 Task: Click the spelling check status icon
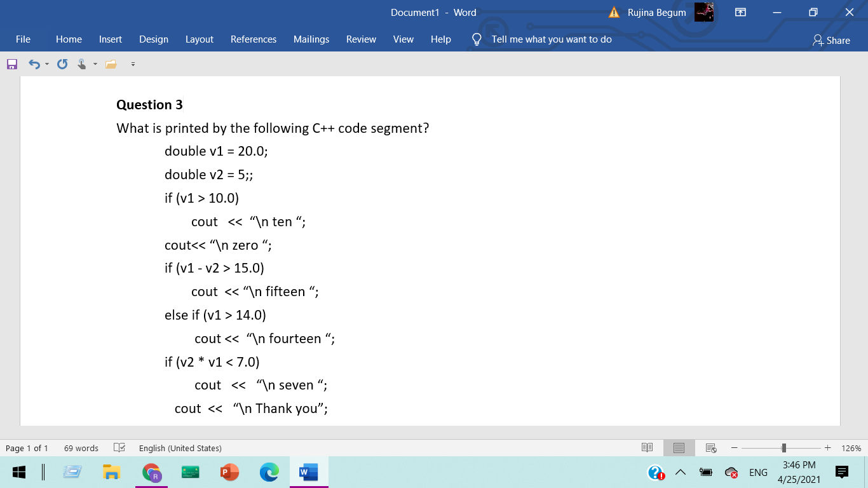pyautogui.click(x=119, y=448)
